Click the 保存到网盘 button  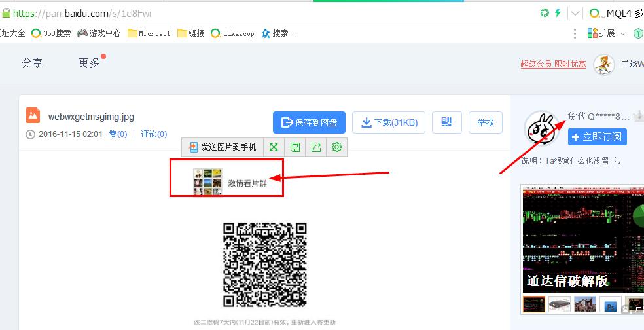pyautogui.click(x=310, y=122)
